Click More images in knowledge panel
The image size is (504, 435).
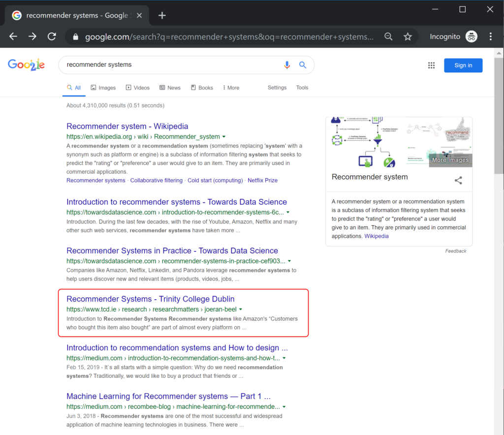[450, 160]
